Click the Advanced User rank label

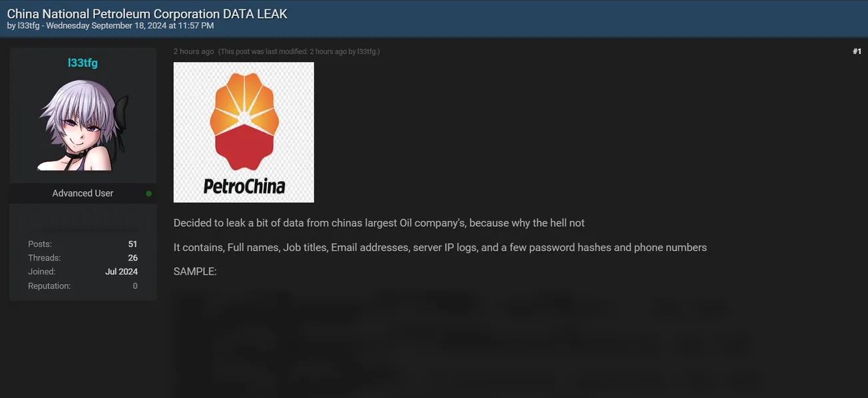pos(83,194)
